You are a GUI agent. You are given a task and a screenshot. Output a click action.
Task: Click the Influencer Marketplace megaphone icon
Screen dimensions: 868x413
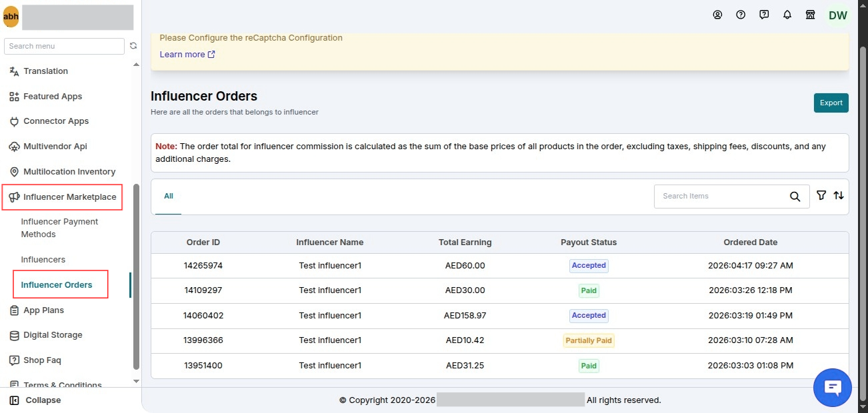pyautogui.click(x=14, y=197)
